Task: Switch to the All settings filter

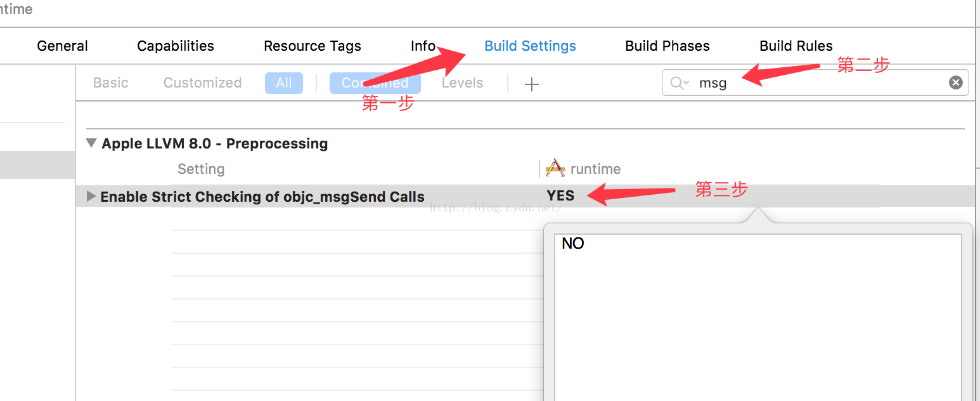Action: pyautogui.click(x=284, y=83)
